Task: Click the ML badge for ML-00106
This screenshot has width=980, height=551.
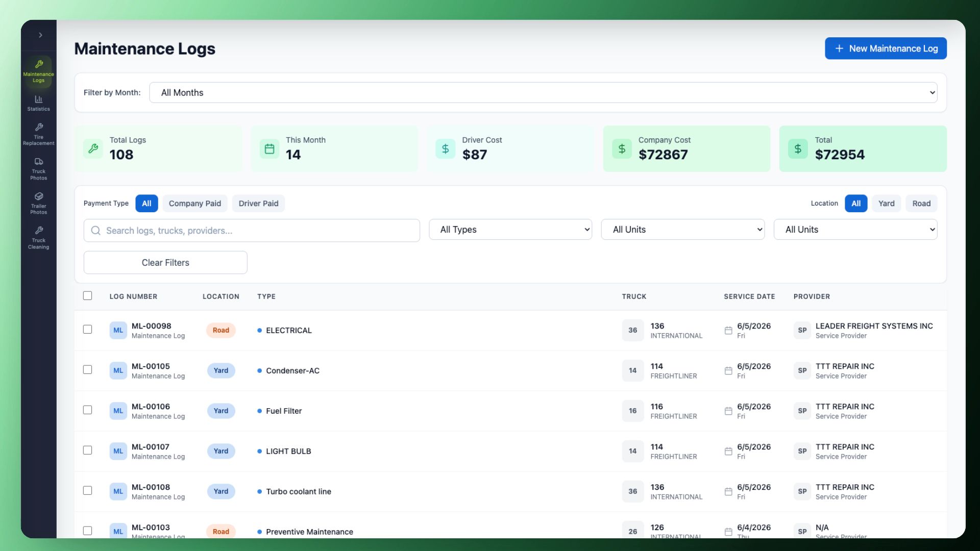Action: [118, 411]
